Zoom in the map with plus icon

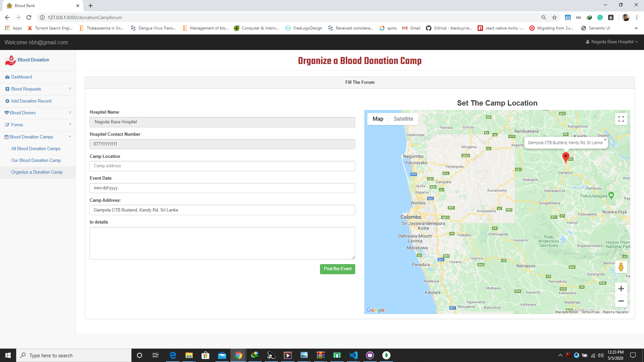(621, 289)
